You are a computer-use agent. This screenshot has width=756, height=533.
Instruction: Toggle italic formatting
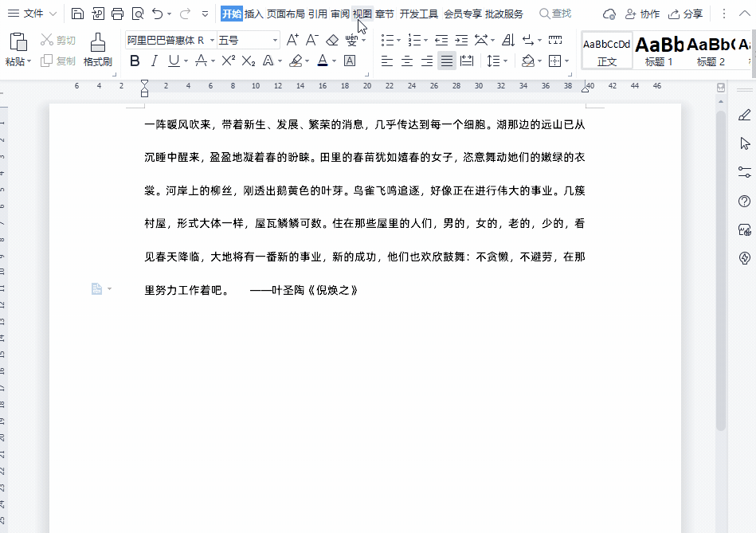pos(154,61)
